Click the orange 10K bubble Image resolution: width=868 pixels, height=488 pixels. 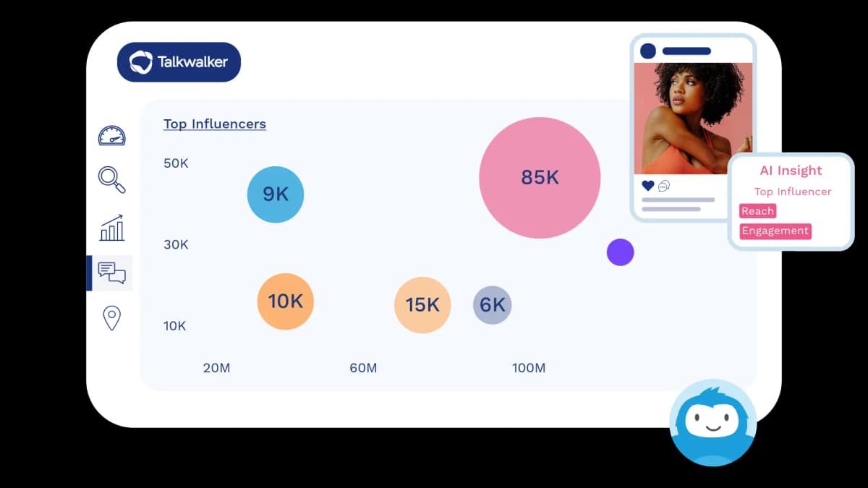[x=286, y=301]
